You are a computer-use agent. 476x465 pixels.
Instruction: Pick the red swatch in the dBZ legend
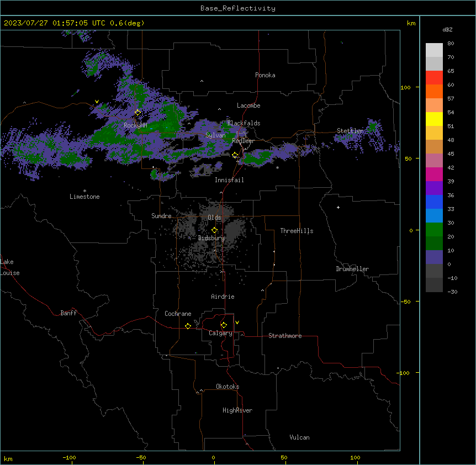tap(434, 78)
